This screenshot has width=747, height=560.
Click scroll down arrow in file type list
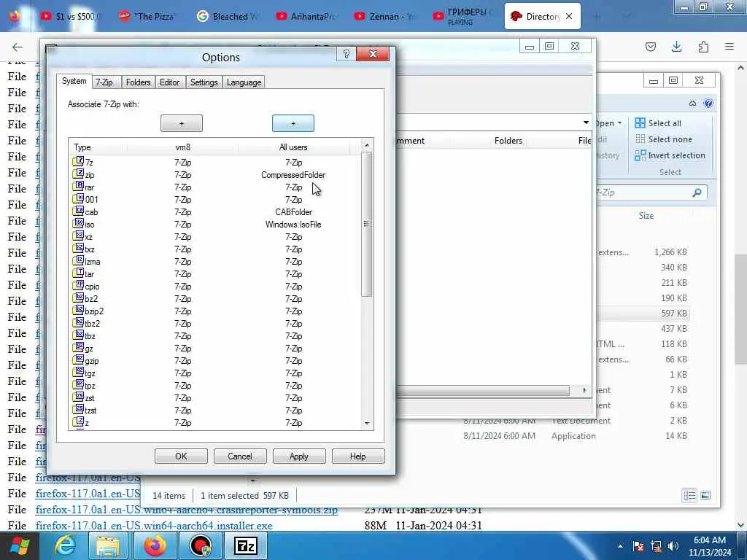pyautogui.click(x=366, y=424)
